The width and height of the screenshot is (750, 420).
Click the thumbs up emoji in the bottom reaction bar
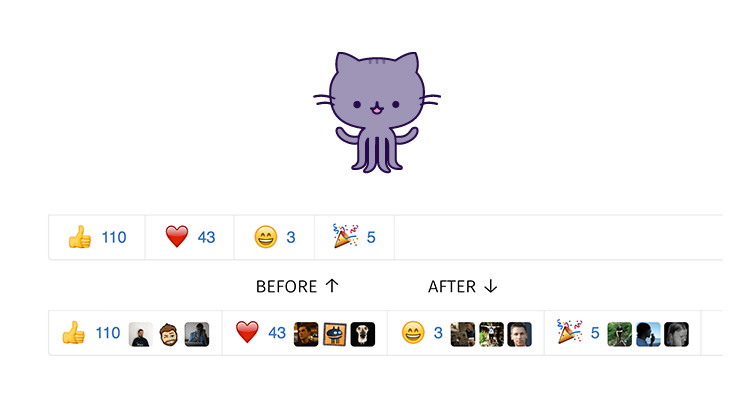point(74,332)
